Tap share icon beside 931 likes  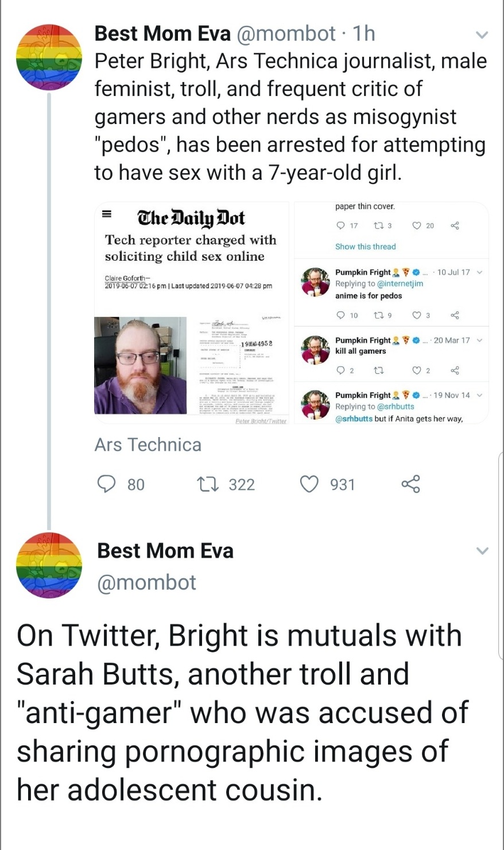point(411,484)
